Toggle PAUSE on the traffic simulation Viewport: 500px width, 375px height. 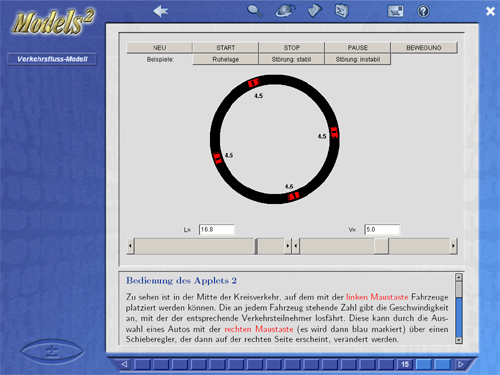[358, 48]
